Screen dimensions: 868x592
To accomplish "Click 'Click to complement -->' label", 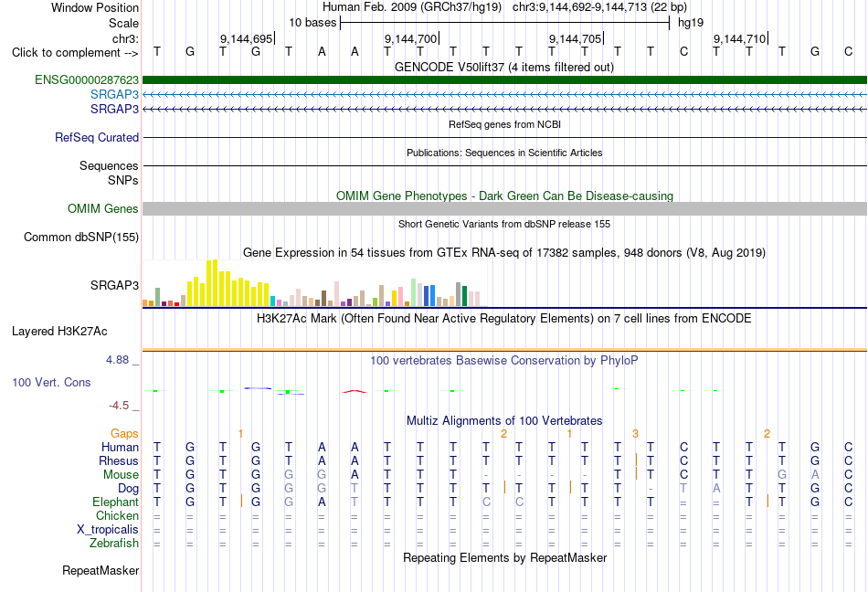I will 75,53.
